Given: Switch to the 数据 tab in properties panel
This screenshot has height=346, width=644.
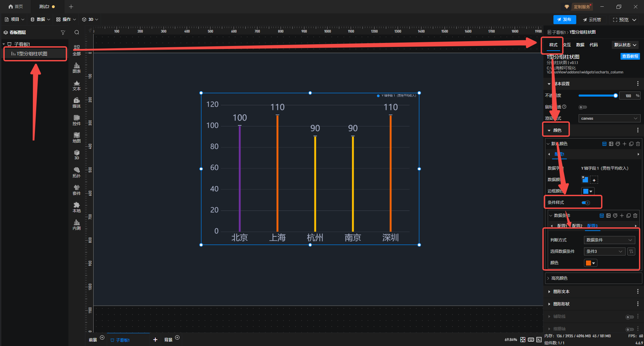Looking at the screenshot, I should coord(580,45).
